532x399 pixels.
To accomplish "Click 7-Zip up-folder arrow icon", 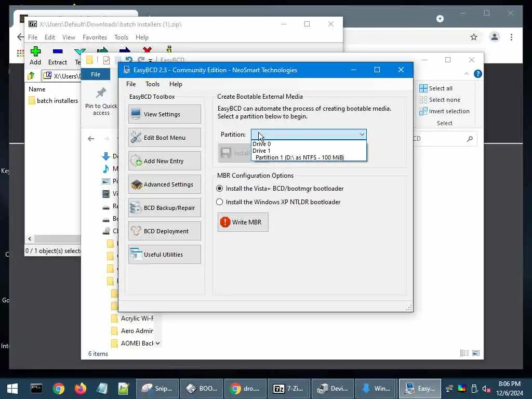I will pyautogui.click(x=32, y=76).
